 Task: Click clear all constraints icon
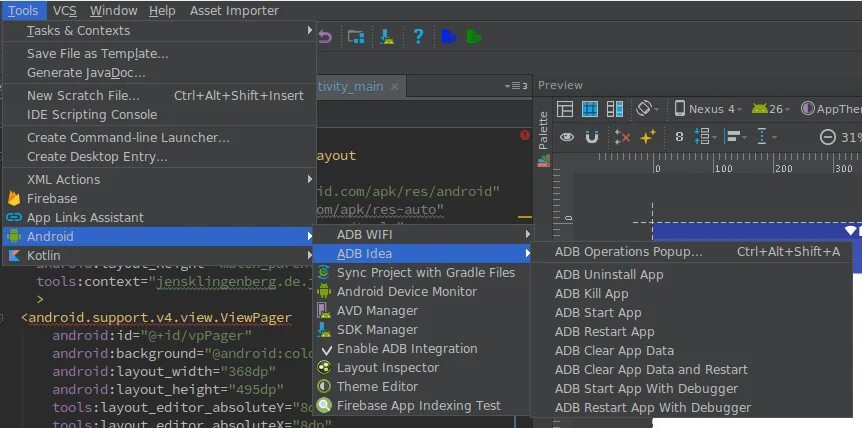[x=622, y=137]
